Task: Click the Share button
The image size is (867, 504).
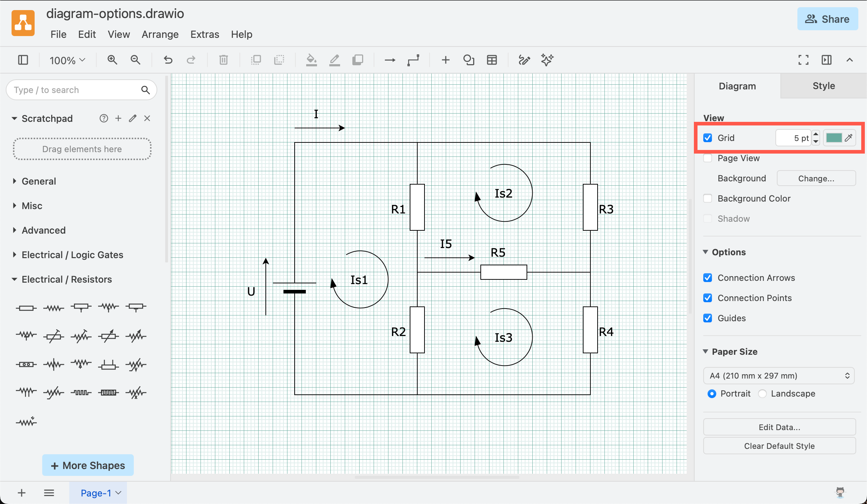Action: pyautogui.click(x=828, y=19)
